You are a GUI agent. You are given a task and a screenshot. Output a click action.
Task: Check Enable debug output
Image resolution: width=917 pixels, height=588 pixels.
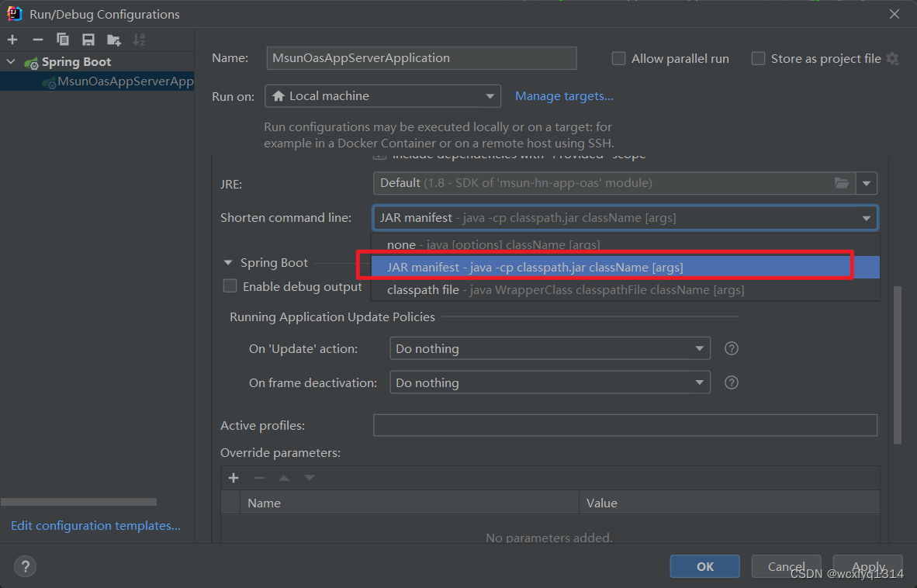click(230, 285)
